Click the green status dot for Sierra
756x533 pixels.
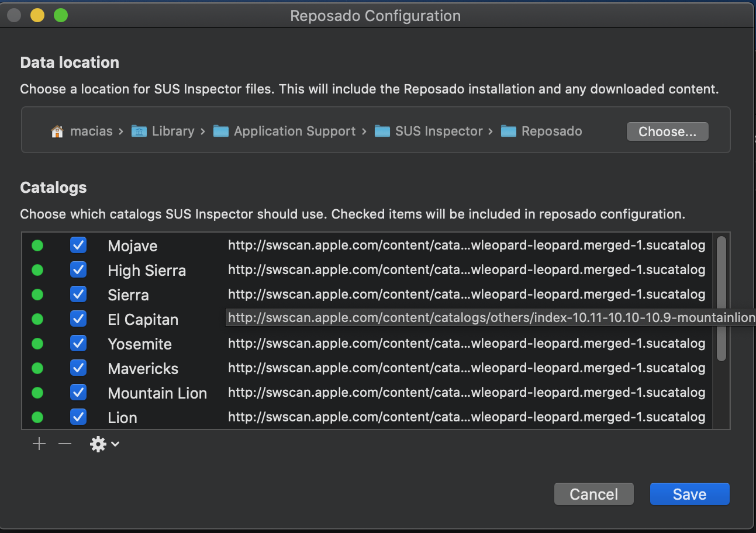(x=37, y=295)
